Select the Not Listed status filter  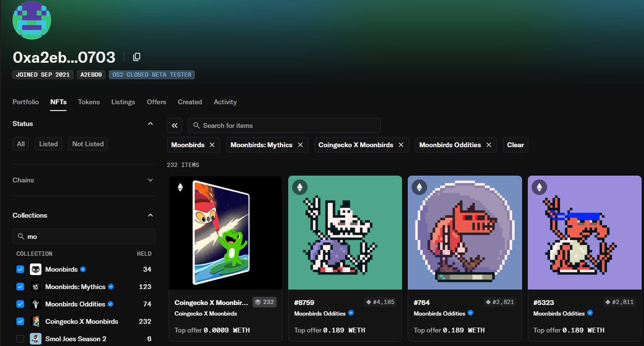(x=88, y=144)
